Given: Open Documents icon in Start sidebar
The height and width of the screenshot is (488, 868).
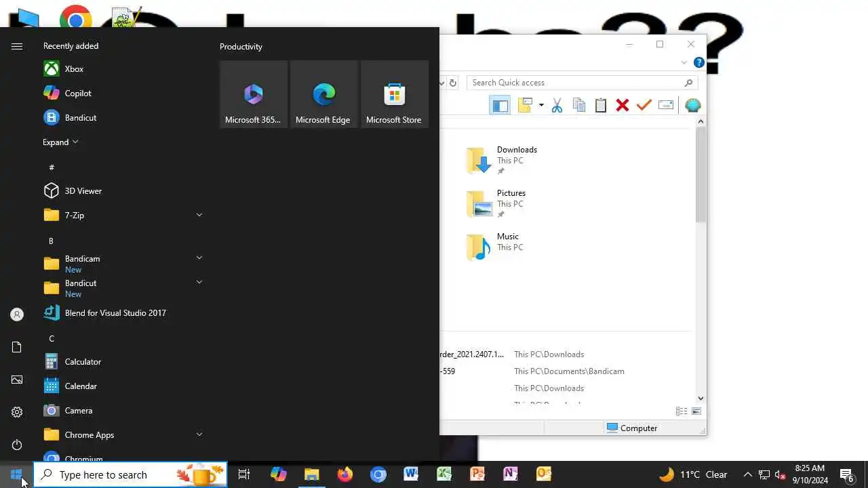Looking at the screenshot, I should [17, 347].
